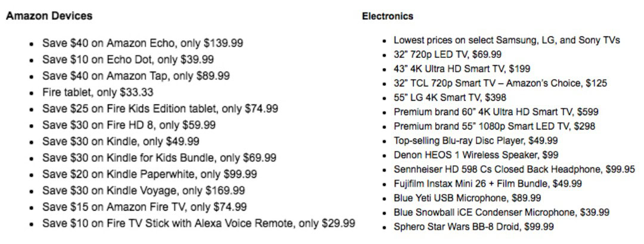Screen dimensions: 644x244
Task: Click the Sennheiser HD 598 Cs Headphone item
Action: tap(514, 169)
